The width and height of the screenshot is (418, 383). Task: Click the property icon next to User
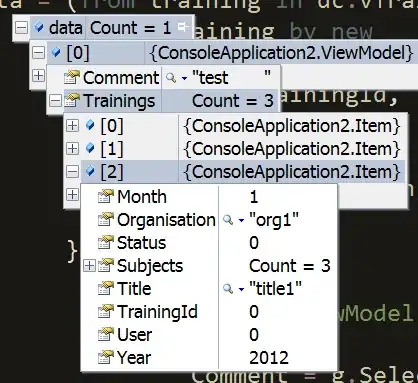click(106, 334)
